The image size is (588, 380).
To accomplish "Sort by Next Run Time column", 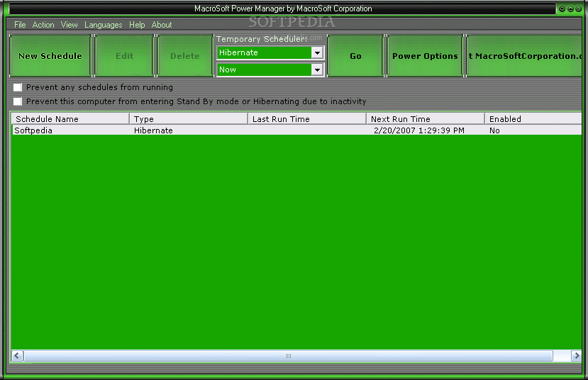I will tap(426, 119).
